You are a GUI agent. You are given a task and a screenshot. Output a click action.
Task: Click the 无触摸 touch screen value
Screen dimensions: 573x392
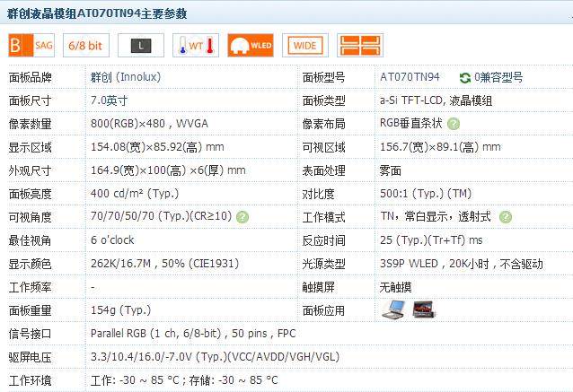click(x=395, y=287)
